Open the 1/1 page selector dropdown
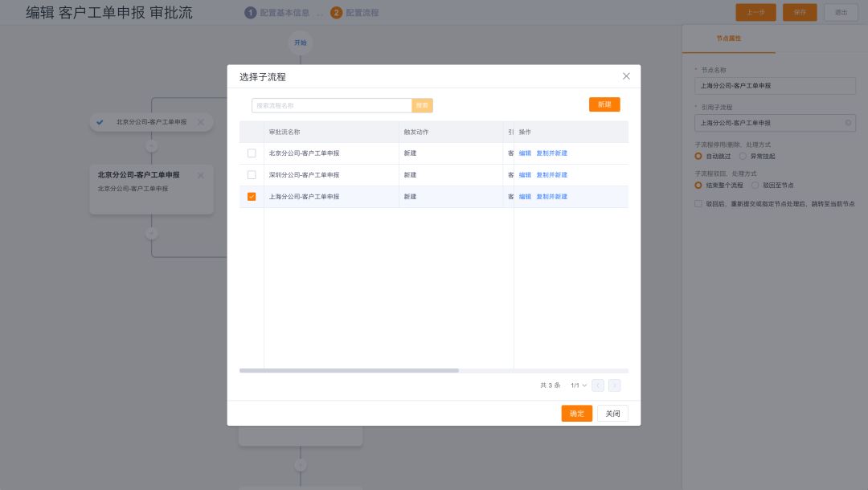The height and width of the screenshot is (490, 868). 579,386
